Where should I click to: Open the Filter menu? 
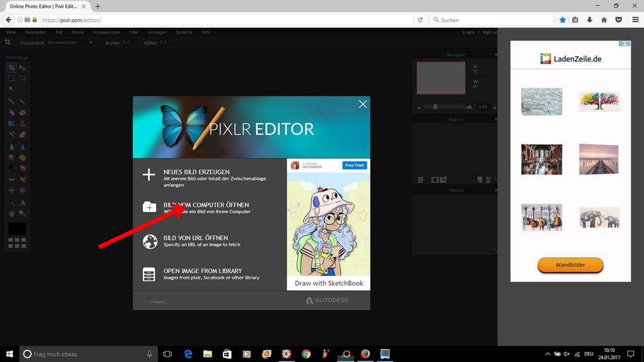(134, 32)
